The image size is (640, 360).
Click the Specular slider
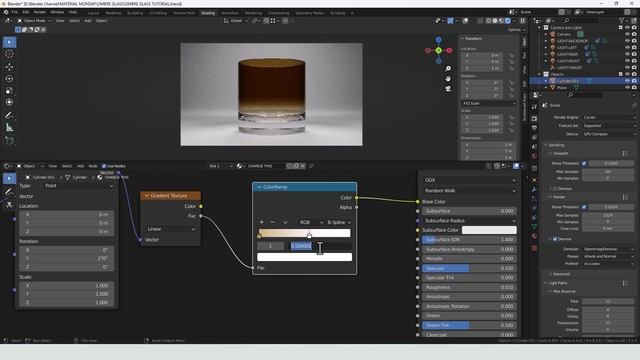coord(469,268)
